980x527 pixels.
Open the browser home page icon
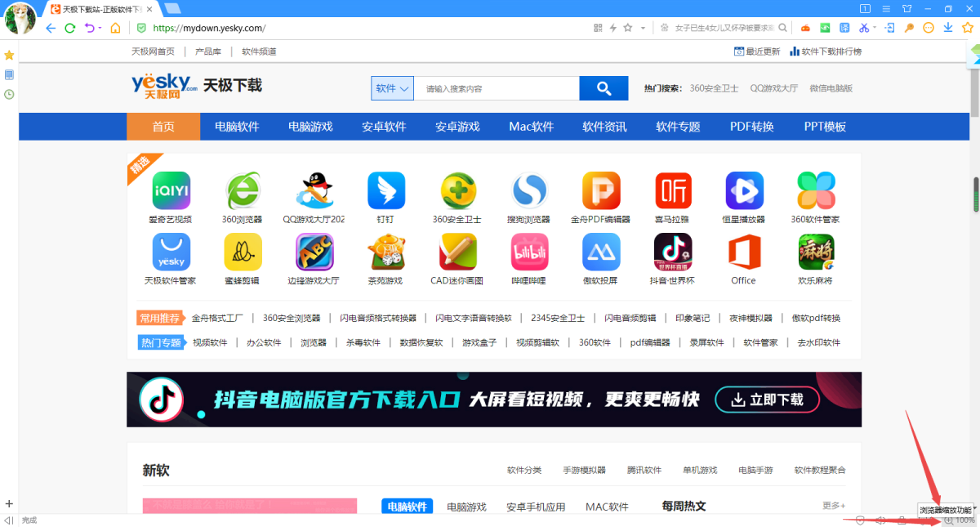point(115,28)
